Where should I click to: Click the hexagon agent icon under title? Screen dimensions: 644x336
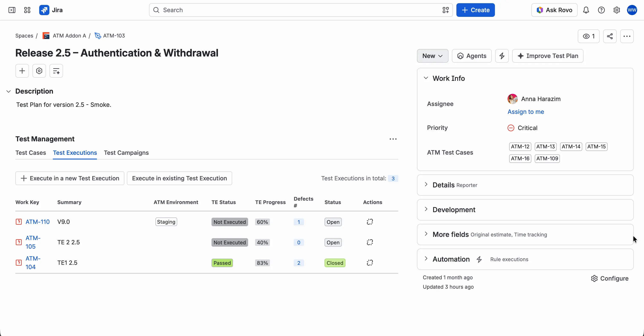click(x=39, y=71)
